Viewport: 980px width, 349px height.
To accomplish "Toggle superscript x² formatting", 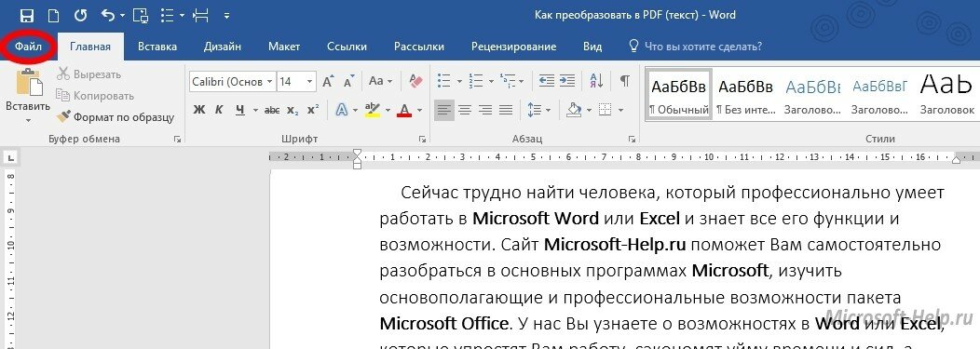I will 312,110.
